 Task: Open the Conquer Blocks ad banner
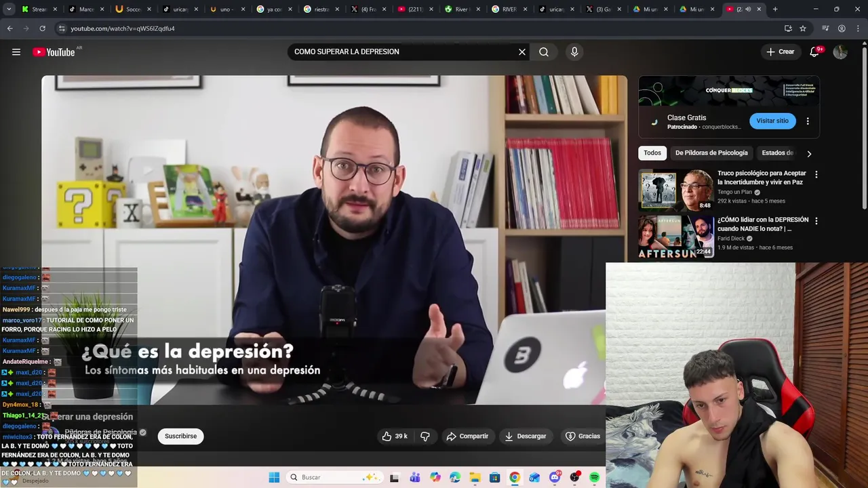pyautogui.click(x=729, y=91)
